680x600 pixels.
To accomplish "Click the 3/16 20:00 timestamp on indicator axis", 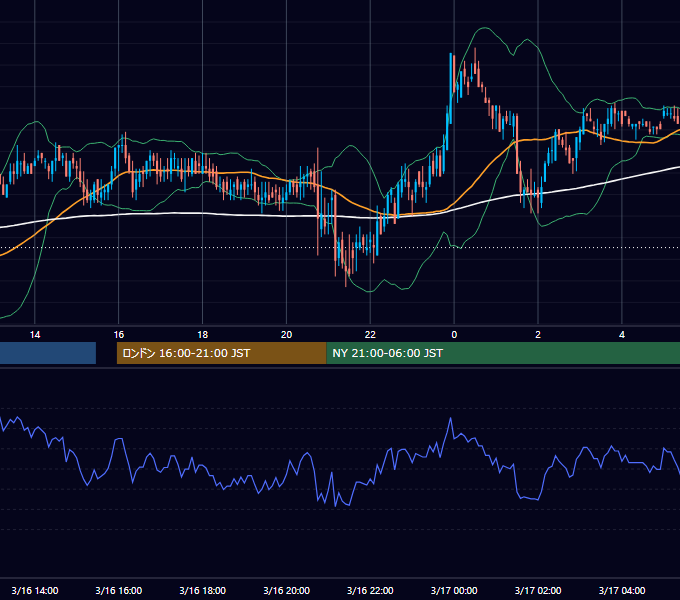I will point(286,590).
